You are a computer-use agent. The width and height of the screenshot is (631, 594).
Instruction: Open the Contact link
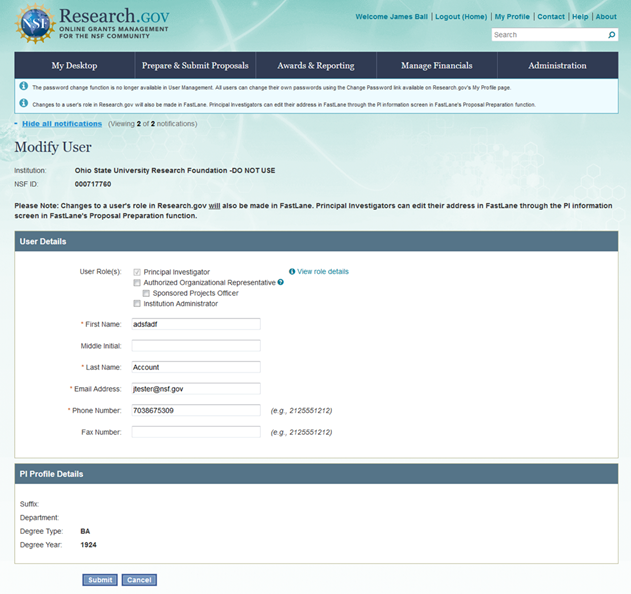click(x=551, y=16)
